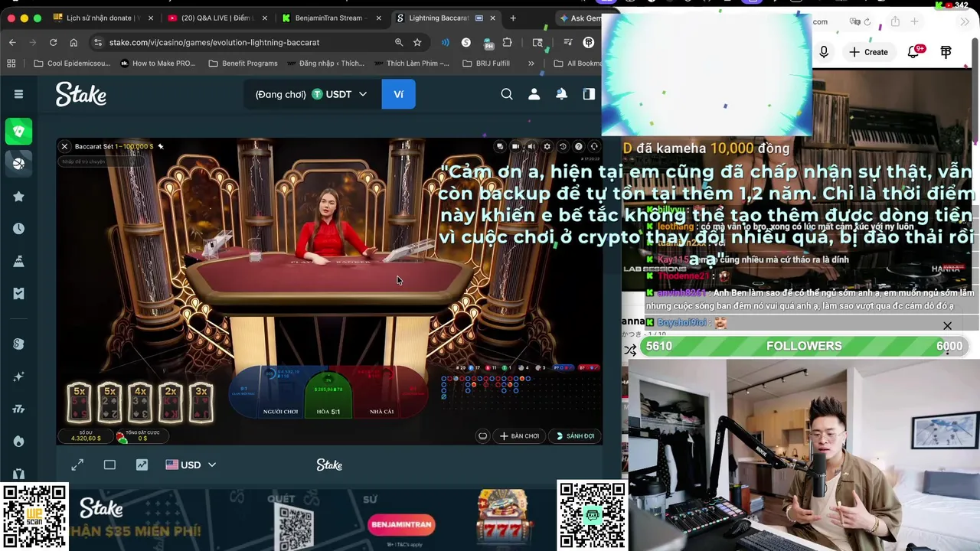This screenshot has height=551, width=980.
Task: Open Cool Epidemicsou... bookmark folder
Action: pyautogui.click(x=73, y=64)
